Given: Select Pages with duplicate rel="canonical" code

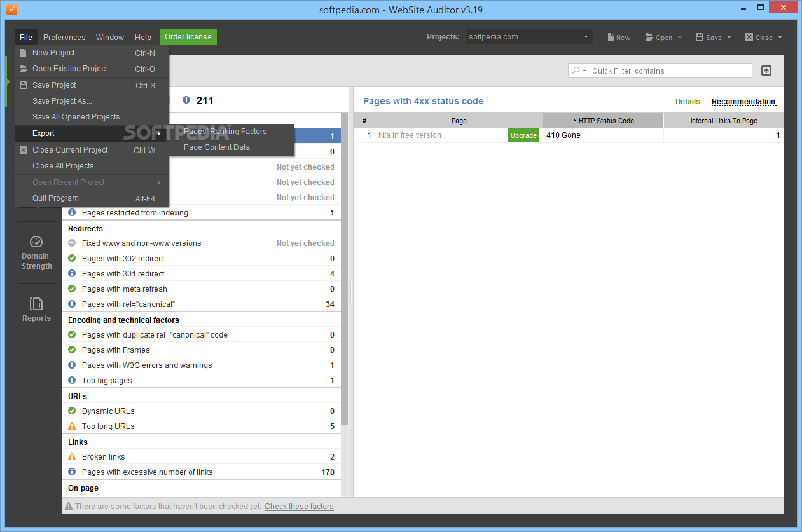Looking at the screenshot, I should (x=201, y=335).
